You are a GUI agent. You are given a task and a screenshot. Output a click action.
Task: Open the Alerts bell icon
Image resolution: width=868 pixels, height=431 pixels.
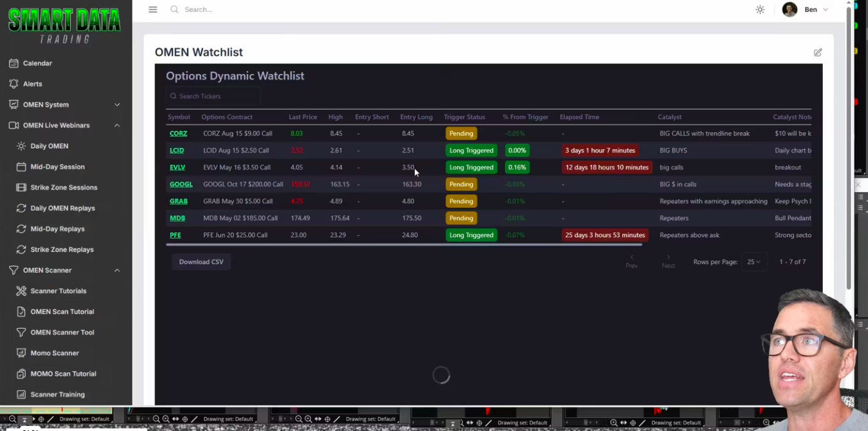pos(14,84)
